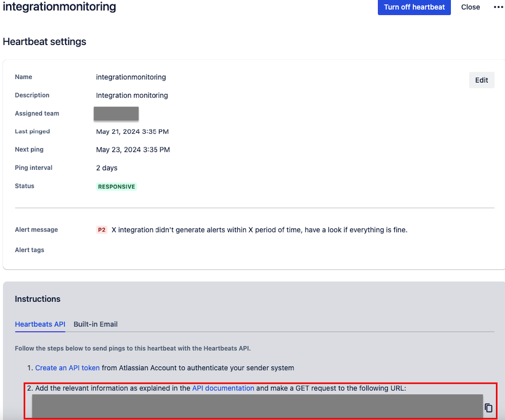
Task: Click the Description value Integration monitoring
Action: [x=132, y=95]
